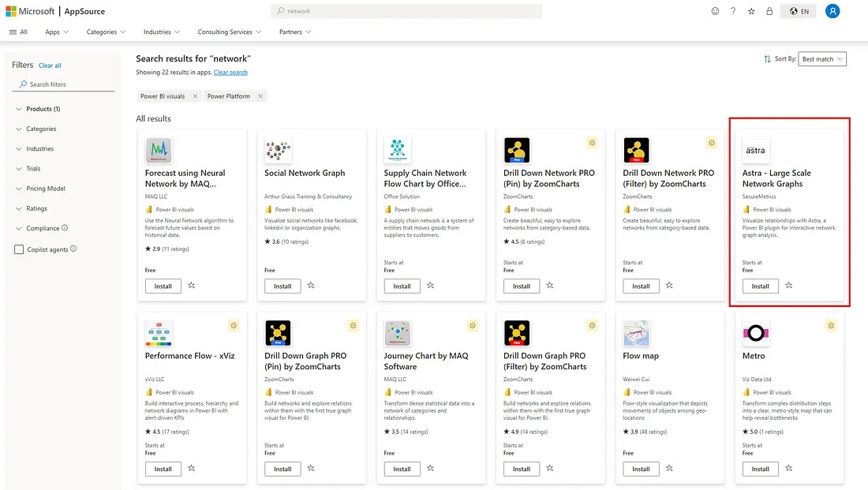
Task: Favorite the Flow map app
Action: tap(669, 469)
